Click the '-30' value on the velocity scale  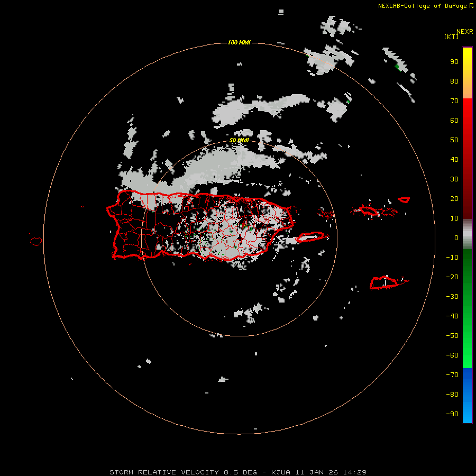tap(452, 297)
